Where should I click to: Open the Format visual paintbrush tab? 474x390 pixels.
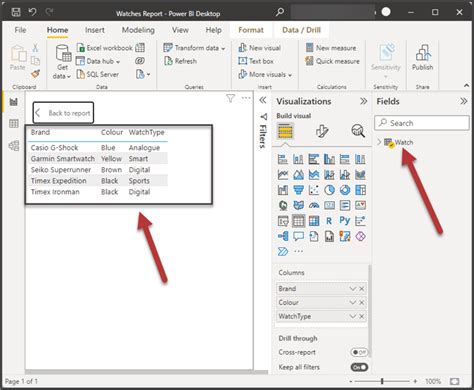322,131
